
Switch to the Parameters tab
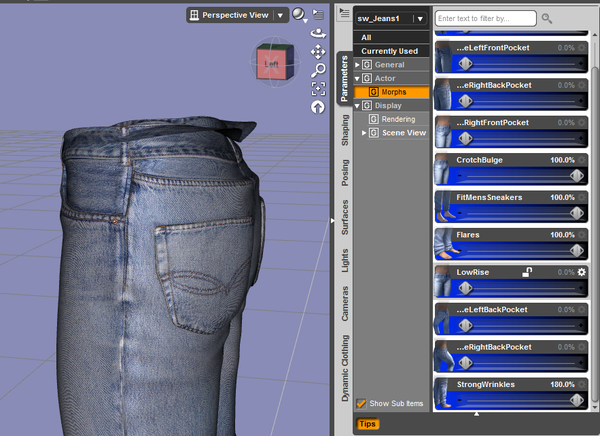tap(344, 78)
